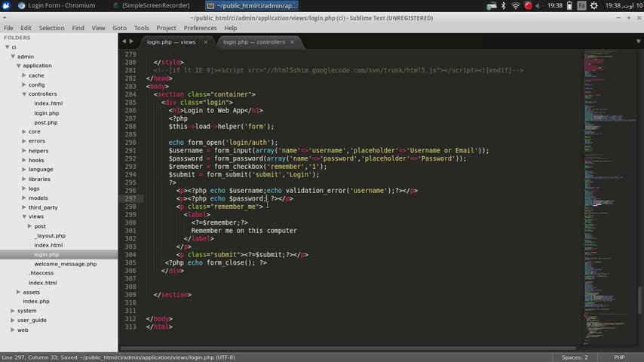This screenshot has height=362, width=644.
Task: Change indentation via Spaces: 2
Action: (x=575, y=357)
